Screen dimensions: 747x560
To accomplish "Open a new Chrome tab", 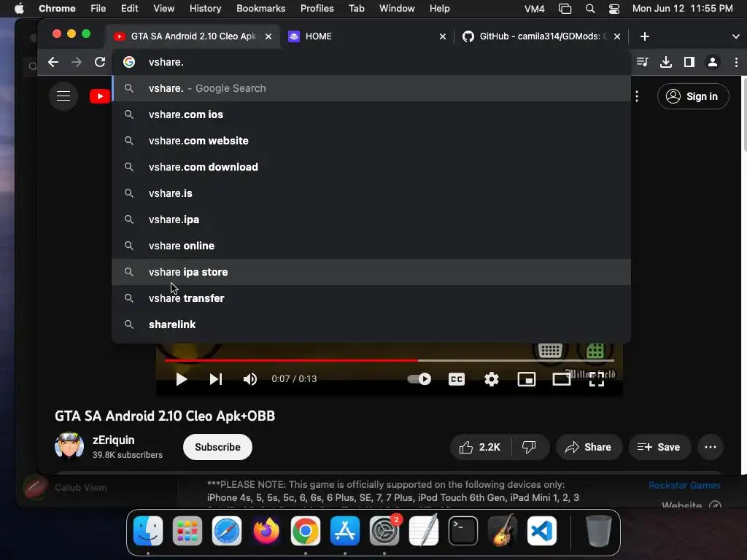I will pos(645,36).
